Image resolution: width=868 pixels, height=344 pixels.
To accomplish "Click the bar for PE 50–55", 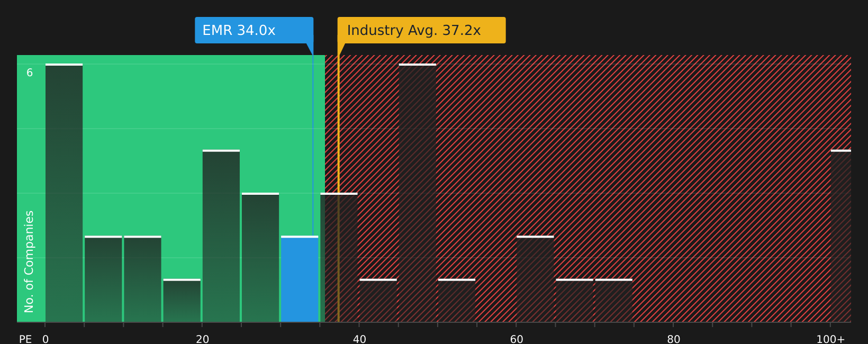I will tap(457, 301).
